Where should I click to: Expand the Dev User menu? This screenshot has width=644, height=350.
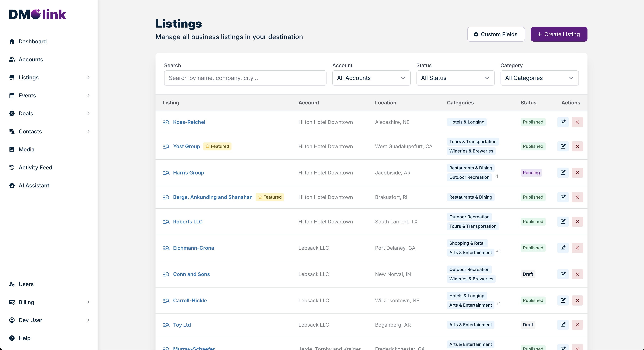click(x=88, y=320)
